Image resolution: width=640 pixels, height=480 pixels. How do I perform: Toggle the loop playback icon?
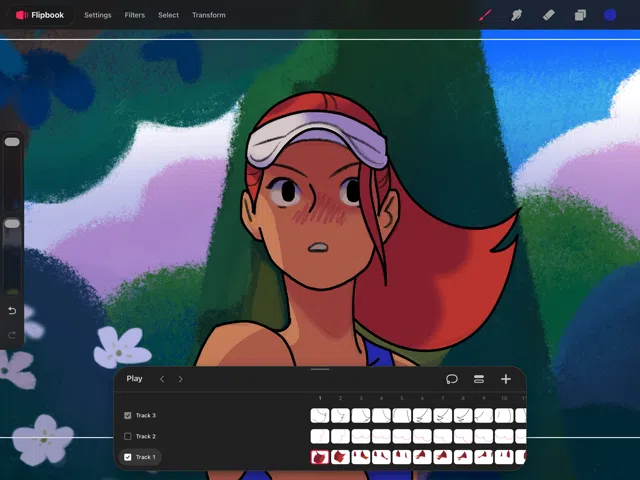451,379
